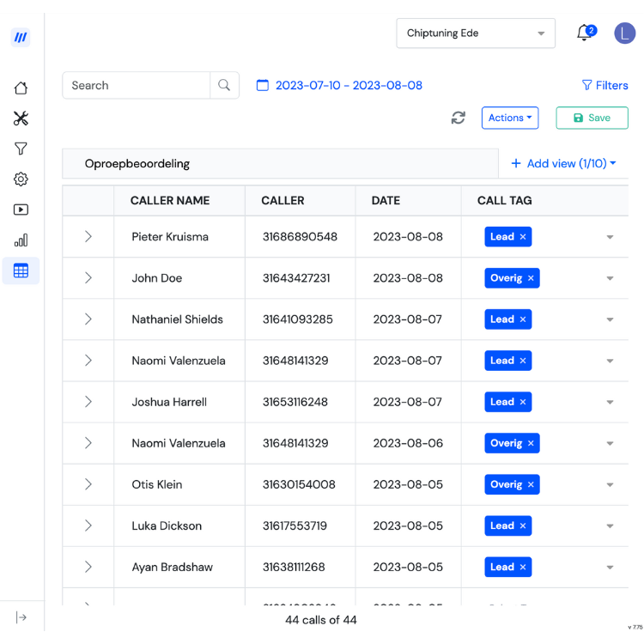Image resolution: width=644 pixels, height=644 pixels.
Task: Open the Filters link
Action: (605, 85)
